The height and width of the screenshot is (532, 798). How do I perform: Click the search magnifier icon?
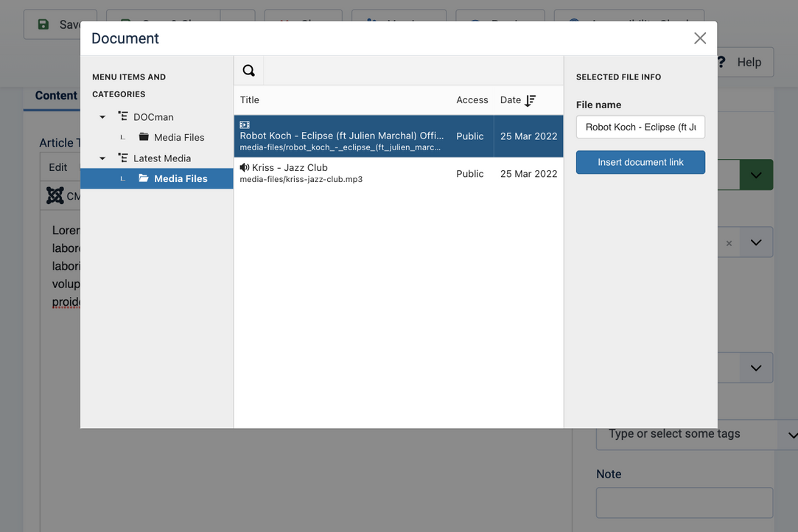pos(248,70)
